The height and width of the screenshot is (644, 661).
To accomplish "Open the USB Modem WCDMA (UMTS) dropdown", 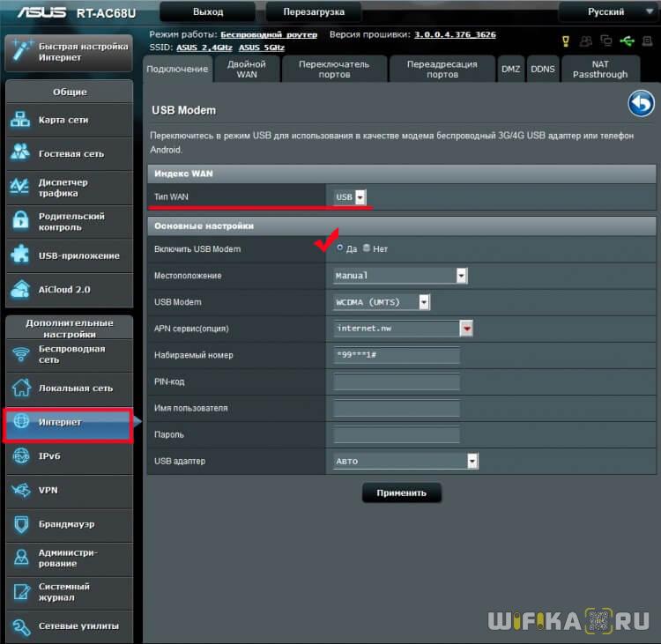I will click(382, 302).
